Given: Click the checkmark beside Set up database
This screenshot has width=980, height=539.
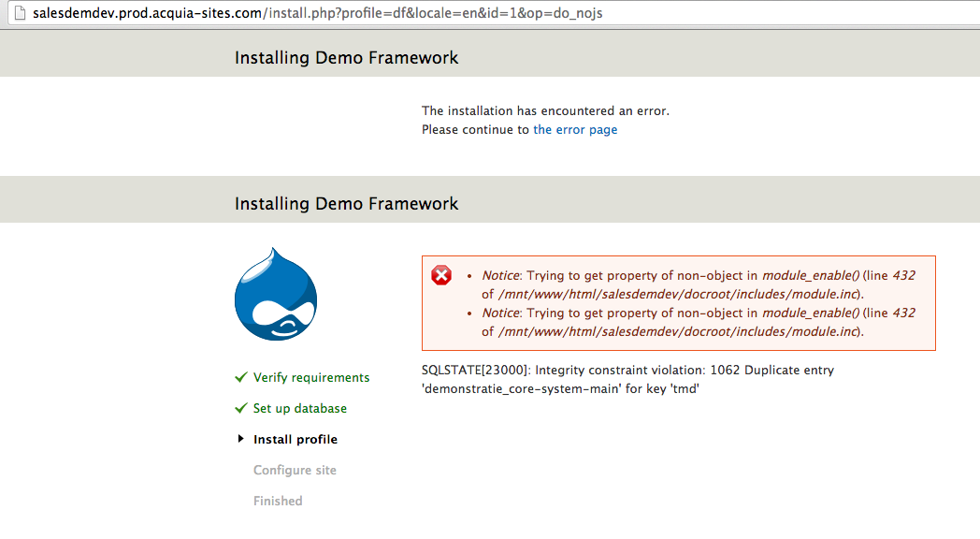Looking at the screenshot, I should coord(241,409).
